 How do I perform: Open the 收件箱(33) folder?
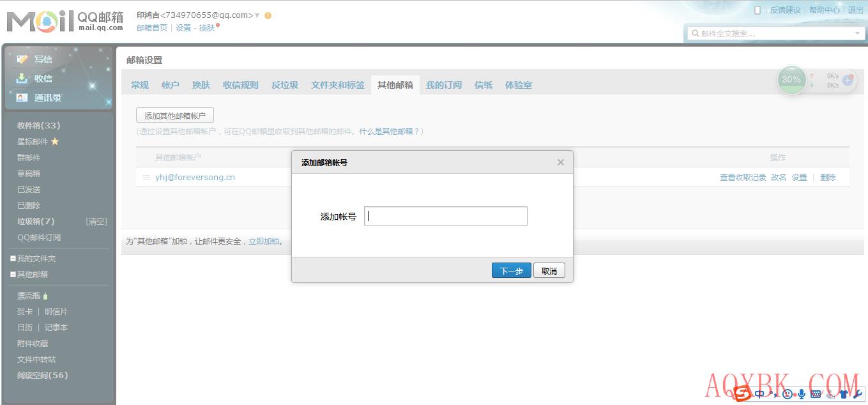(38, 126)
